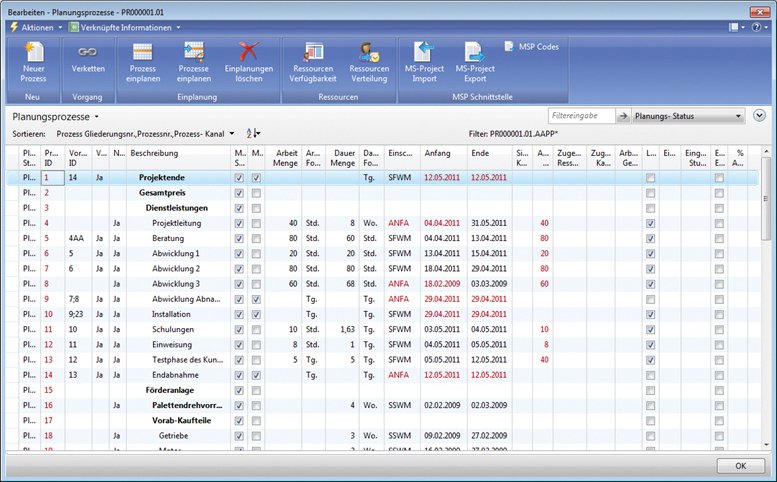
Task: Click Process ID 1 cell
Action: [x=53, y=178]
